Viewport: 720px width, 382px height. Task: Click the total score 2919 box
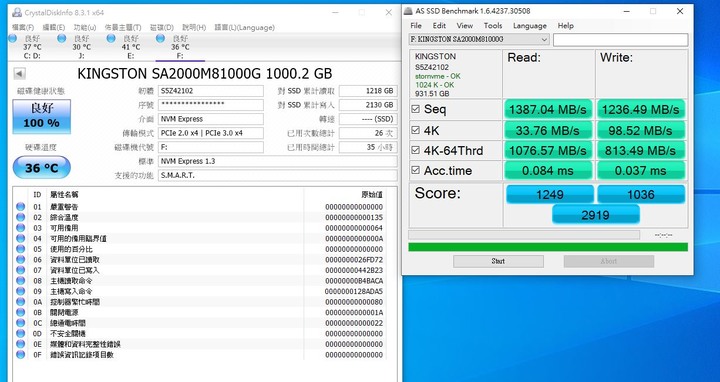[x=596, y=215]
